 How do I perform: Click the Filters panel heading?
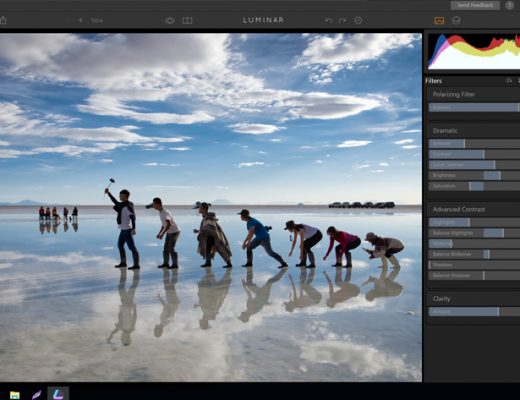point(433,81)
